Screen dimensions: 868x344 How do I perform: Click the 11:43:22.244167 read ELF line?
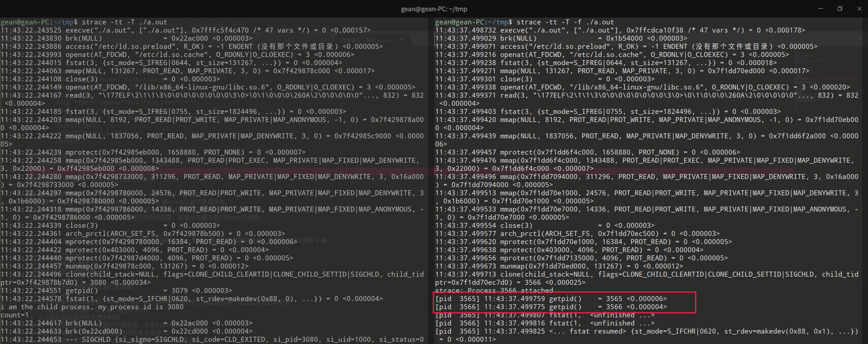[x=212, y=99]
